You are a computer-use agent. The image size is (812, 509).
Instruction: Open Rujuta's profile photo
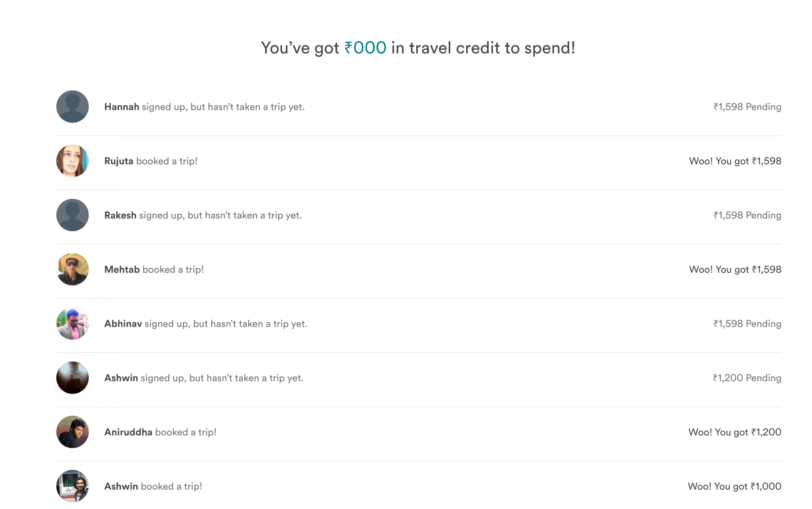tap(72, 161)
